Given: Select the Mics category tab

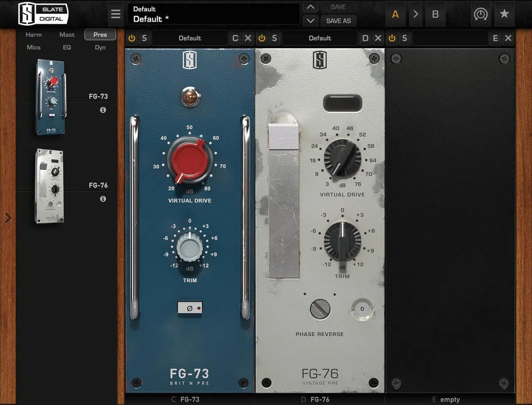Looking at the screenshot, I should (x=33, y=47).
